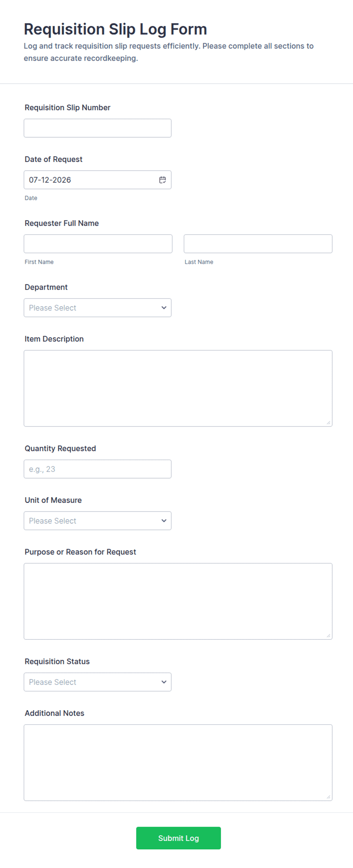The image size is (353, 868).
Task: Open the calendar picker icon
Action: pos(162,180)
